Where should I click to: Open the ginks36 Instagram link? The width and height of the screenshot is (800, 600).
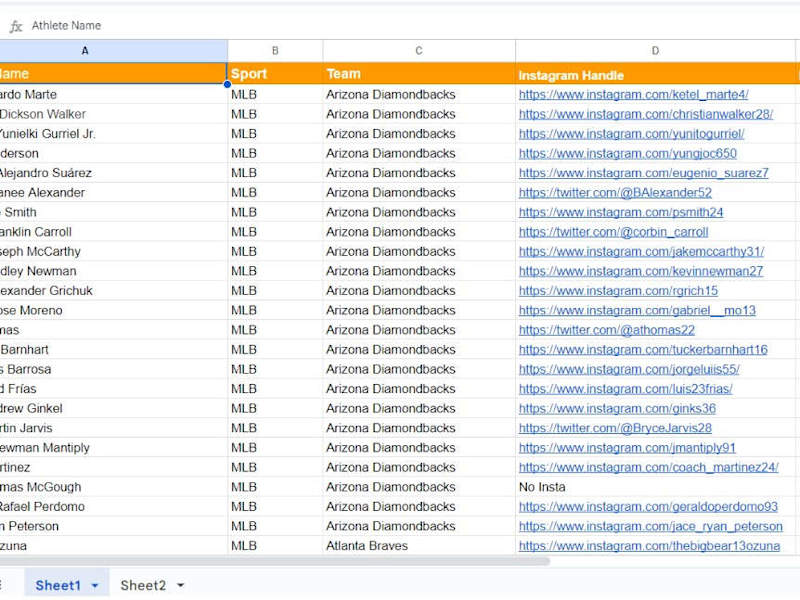617,409
